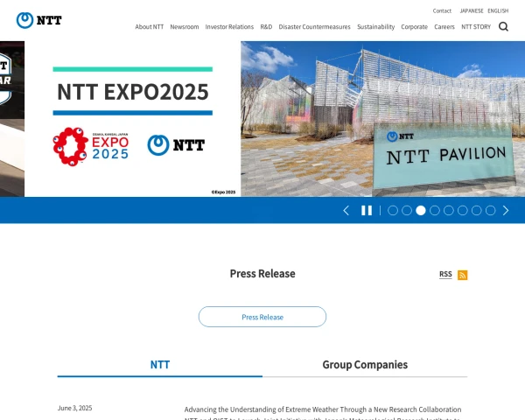
Task: Click the partially visible previous slide
Action: [12, 119]
